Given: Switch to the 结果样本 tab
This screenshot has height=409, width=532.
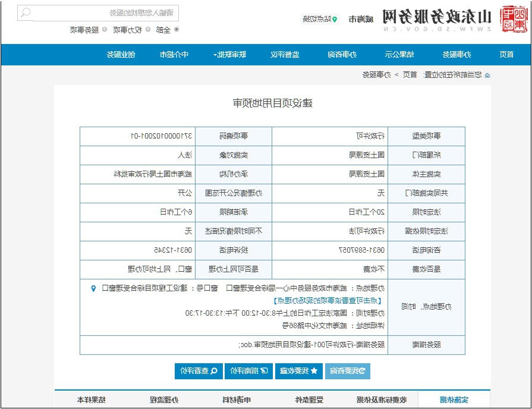Looking at the screenshot, I should pos(92,400).
